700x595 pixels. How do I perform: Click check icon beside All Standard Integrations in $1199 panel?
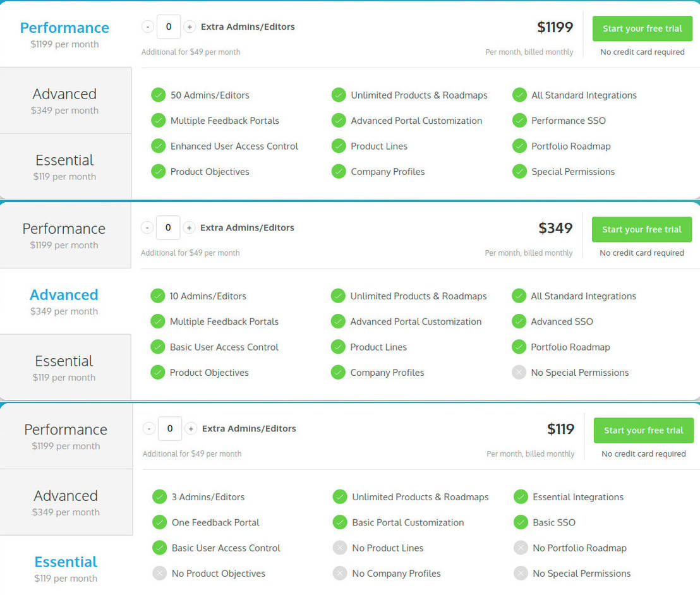point(519,95)
